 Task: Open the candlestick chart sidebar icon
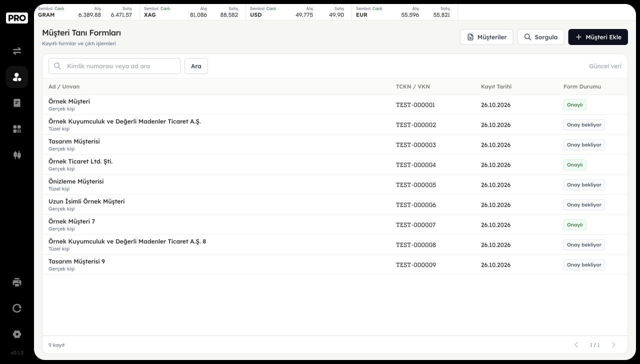point(17,155)
